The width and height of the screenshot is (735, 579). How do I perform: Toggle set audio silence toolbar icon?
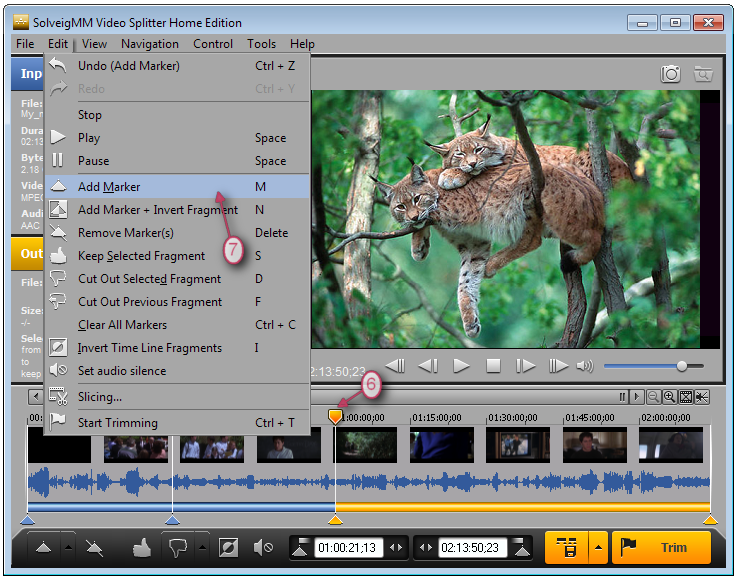click(x=263, y=548)
